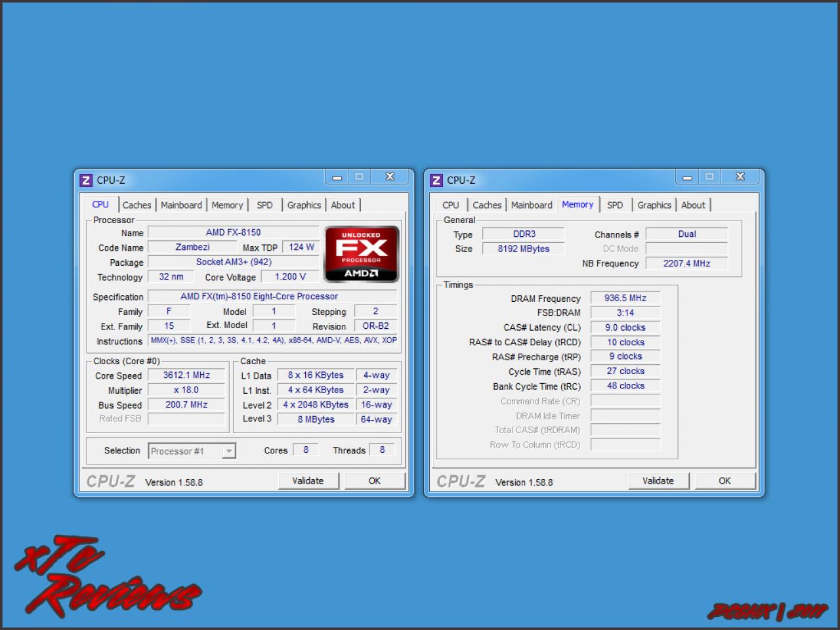This screenshot has height=630, width=840.
Task: Click OK in the left CPU-Z window
Action: tap(375, 481)
